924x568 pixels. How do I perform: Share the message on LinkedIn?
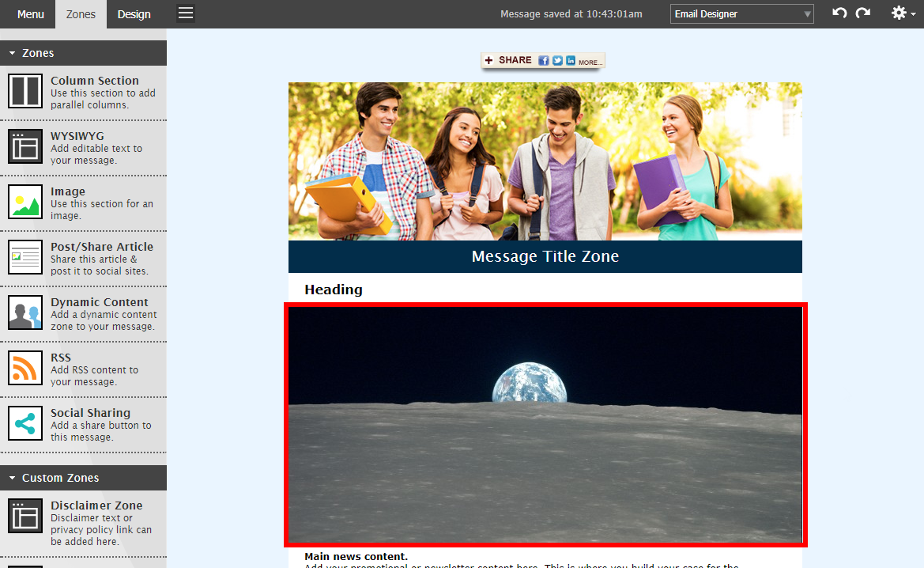(571, 61)
